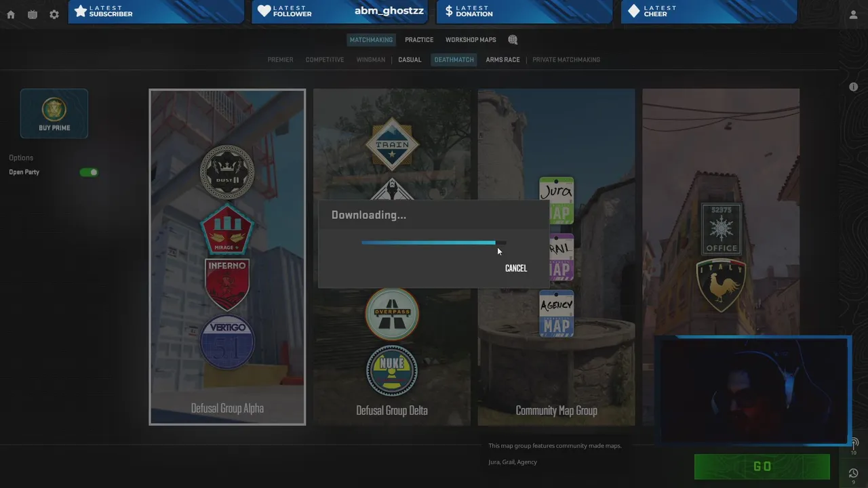Choose the Defusal Group Alpha card
Screen dimensions: 868x488
coord(227,257)
